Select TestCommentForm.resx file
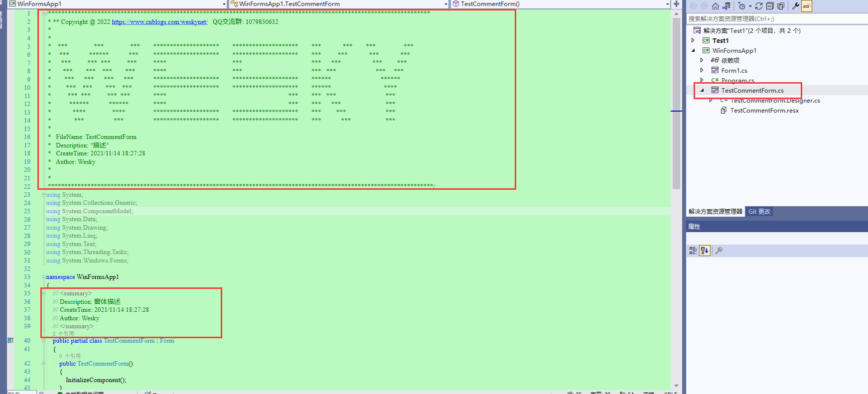 (x=764, y=111)
